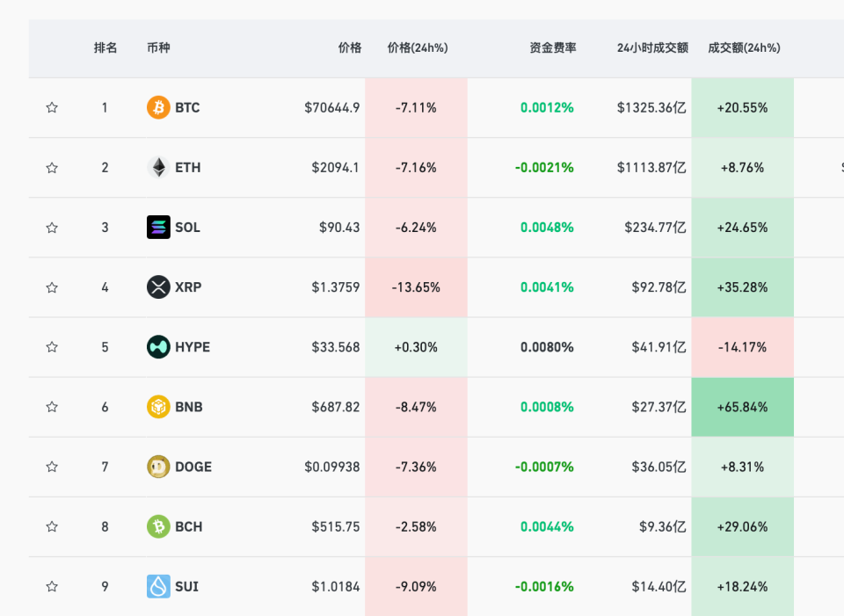Open the ETH coin name link
844x616 pixels.
point(187,168)
